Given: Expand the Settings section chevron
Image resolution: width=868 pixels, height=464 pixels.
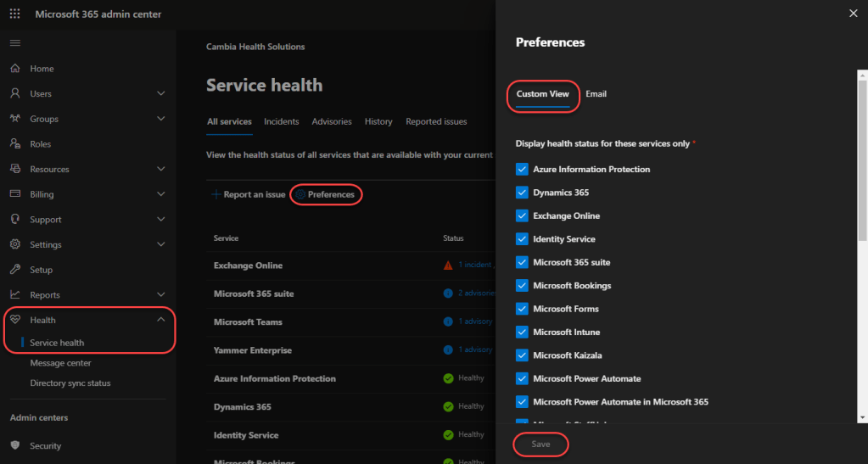Looking at the screenshot, I should (x=161, y=245).
